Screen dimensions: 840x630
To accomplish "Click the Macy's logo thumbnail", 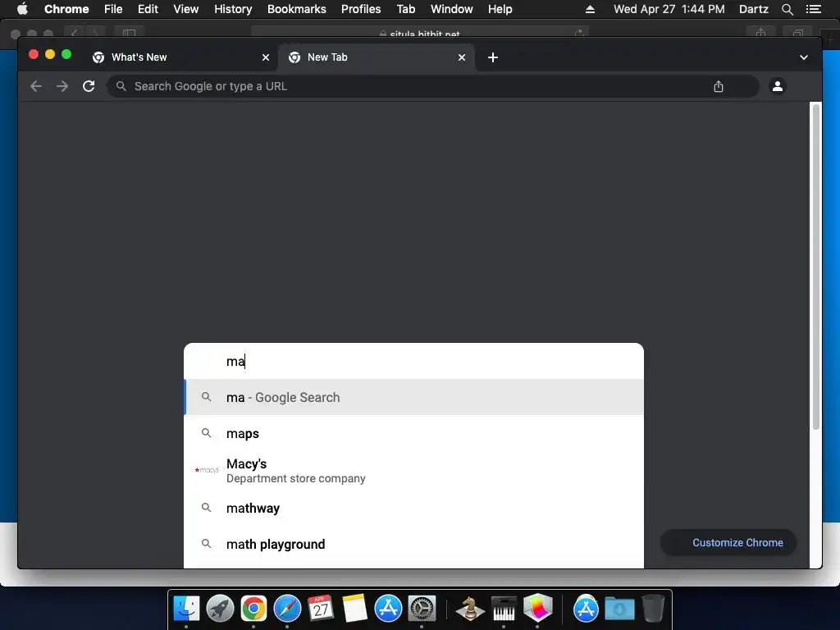I will (207, 470).
